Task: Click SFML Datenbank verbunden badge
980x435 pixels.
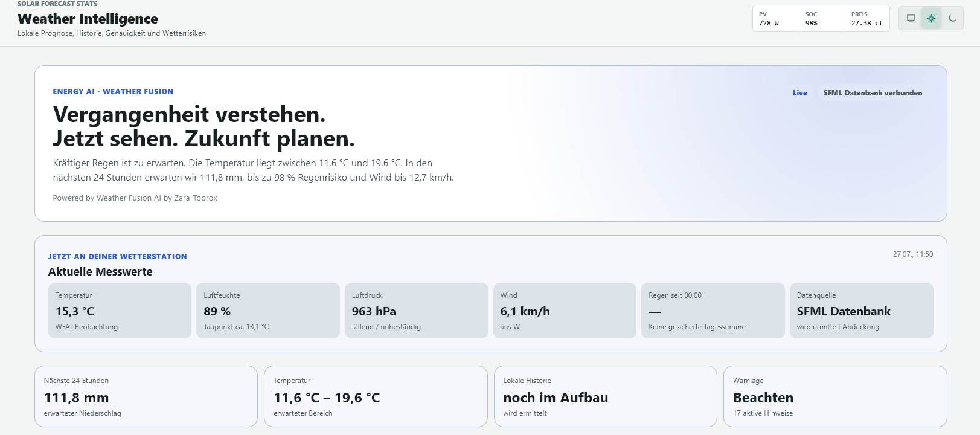Action: click(x=873, y=93)
